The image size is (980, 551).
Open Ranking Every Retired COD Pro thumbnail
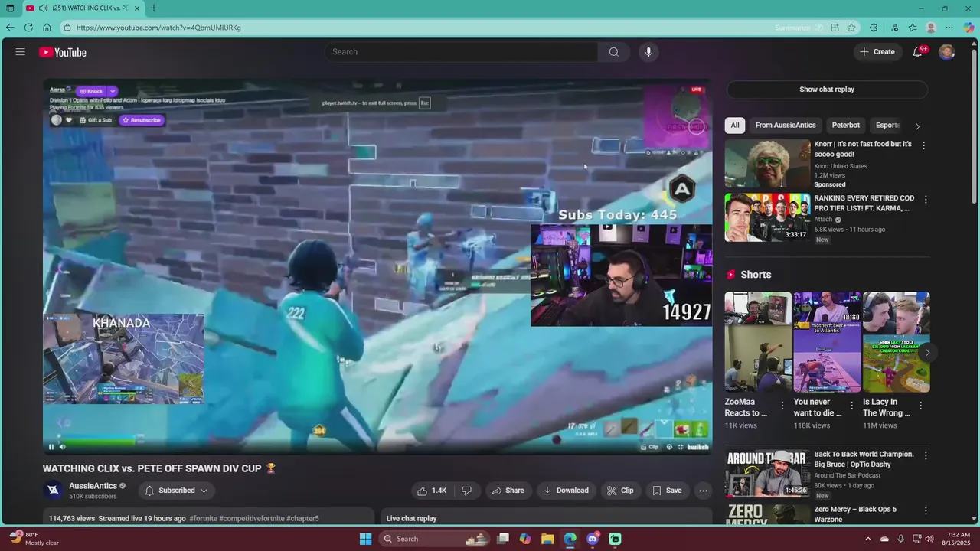click(767, 217)
